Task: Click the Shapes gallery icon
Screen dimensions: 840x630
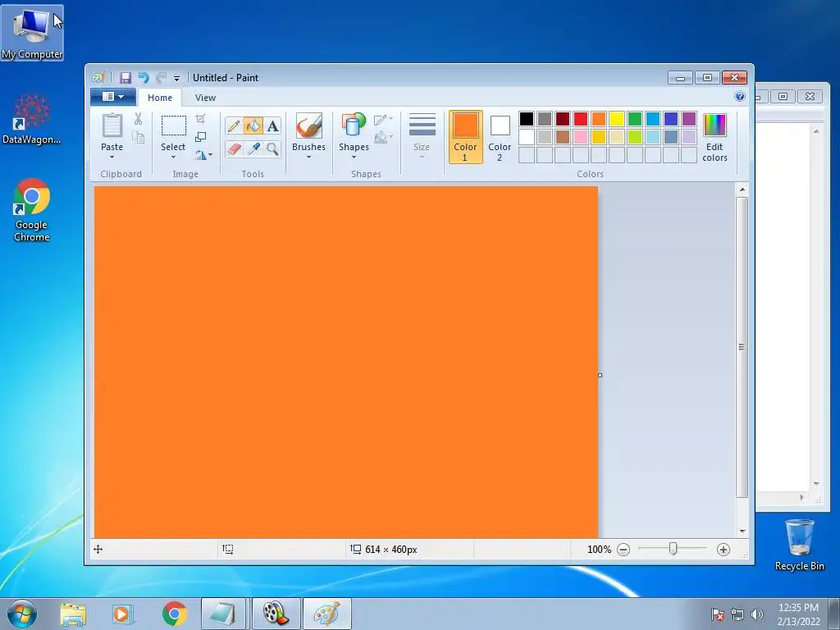Action: coord(354,126)
